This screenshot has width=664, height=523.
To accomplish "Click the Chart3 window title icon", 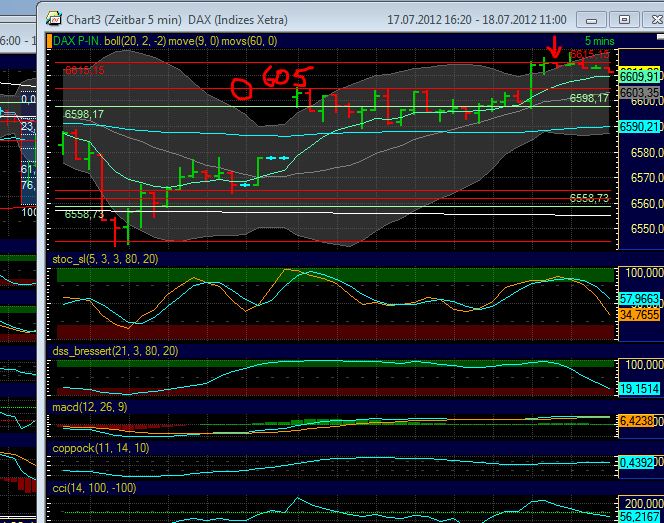I will pos(54,19).
